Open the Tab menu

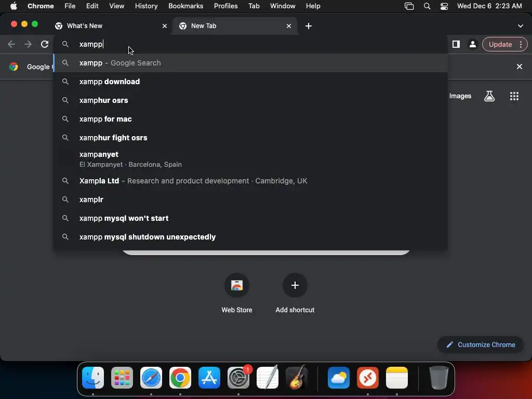254,6
